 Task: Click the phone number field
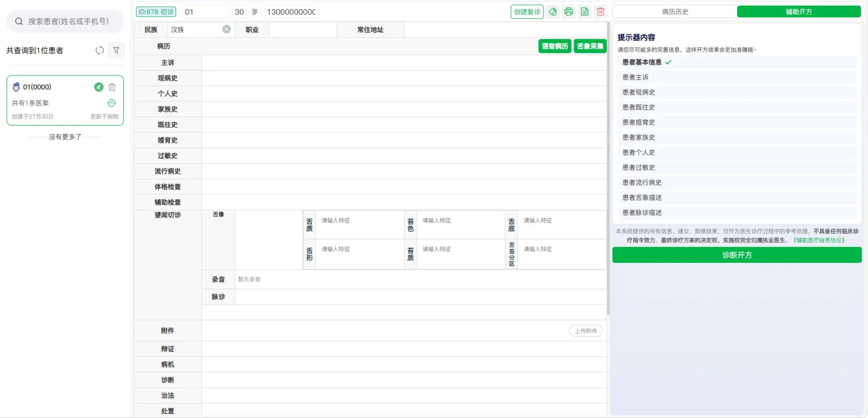click(x=291, y=12)
